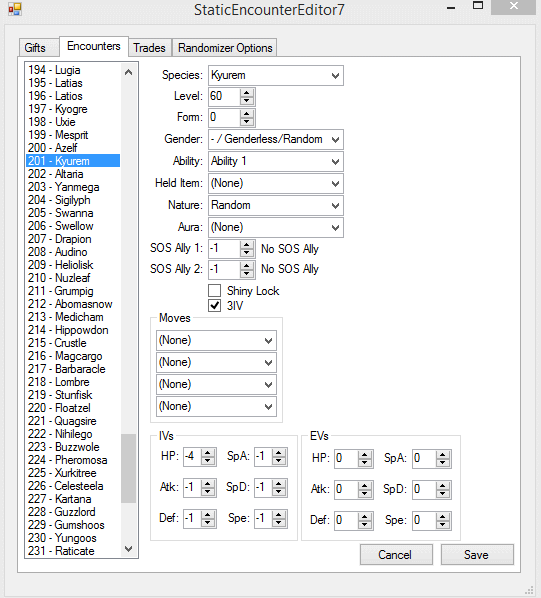541x598 pixels.
Task: Enable the Shiny Lock checkbox
Action: [215, 291]
